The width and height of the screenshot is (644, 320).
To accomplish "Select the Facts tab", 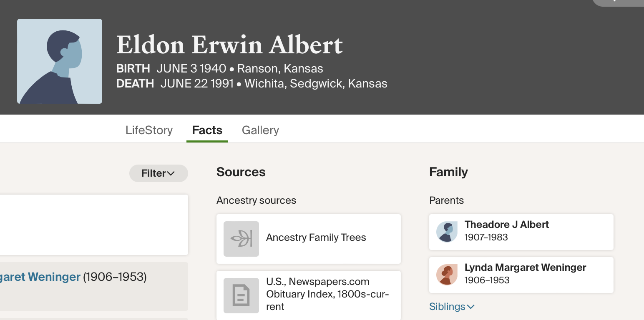I will pos(207,130).
